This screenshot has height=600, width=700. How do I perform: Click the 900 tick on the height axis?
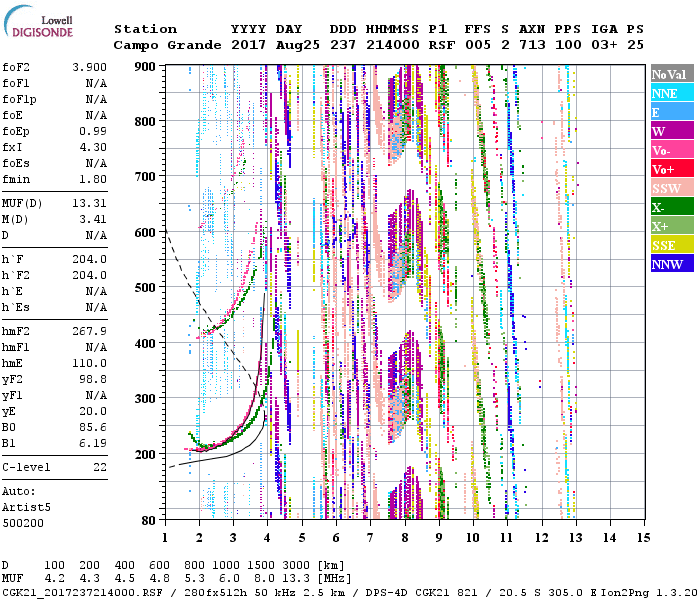pos(146,66)
